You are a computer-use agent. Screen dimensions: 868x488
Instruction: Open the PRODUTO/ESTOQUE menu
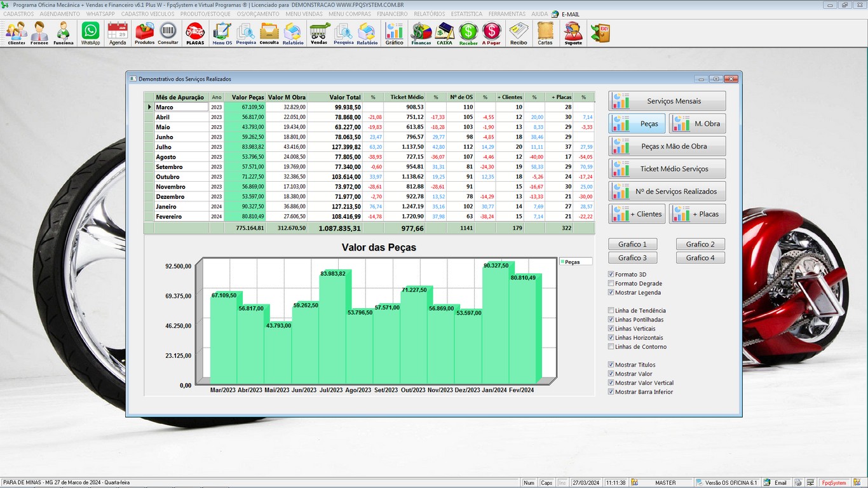coord(205,14)
